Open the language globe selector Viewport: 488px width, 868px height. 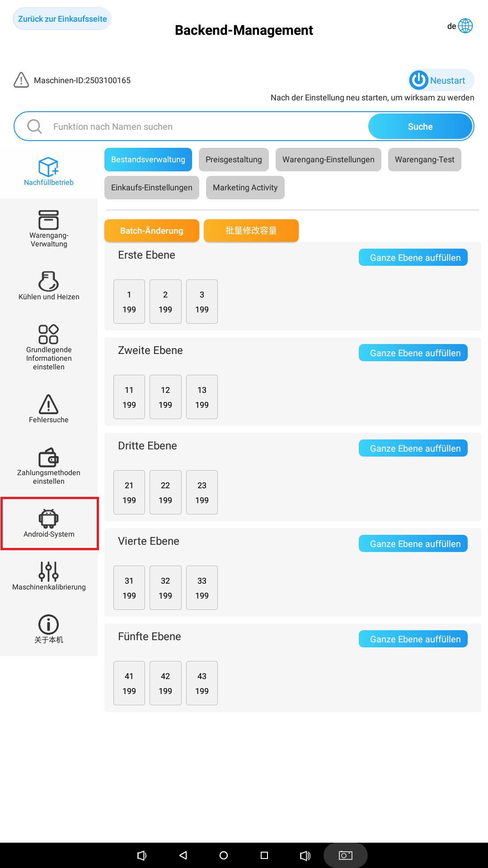tap(465, 26)
